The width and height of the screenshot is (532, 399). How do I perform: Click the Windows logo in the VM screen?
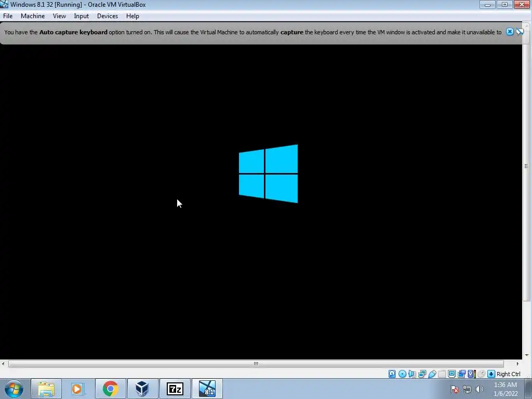point(269,174)
